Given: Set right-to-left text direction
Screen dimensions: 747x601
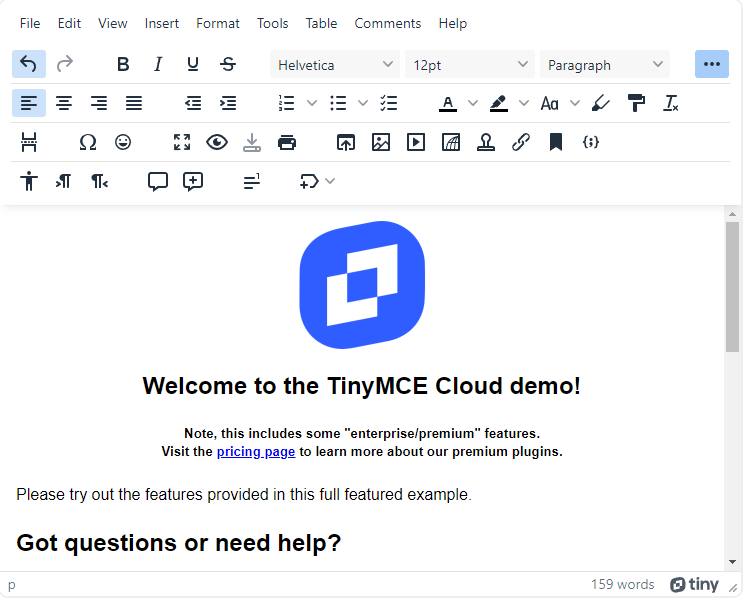Looking at the screenshot, I should (x=99, y=181).
